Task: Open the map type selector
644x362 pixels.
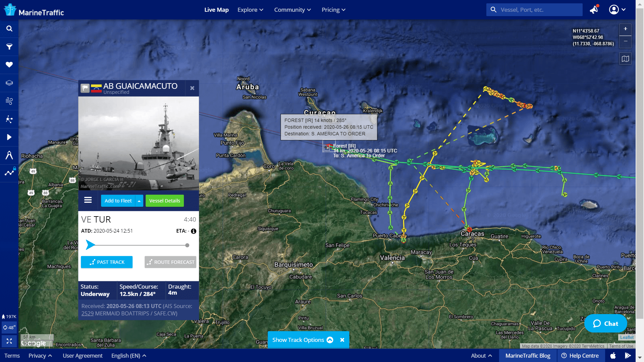Action: (625, 59)
